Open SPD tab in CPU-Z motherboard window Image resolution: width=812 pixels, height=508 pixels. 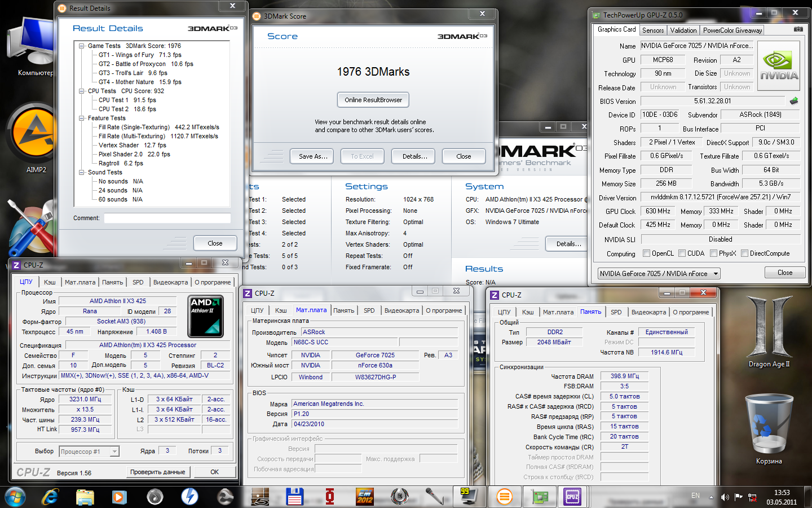pos(369,310)
